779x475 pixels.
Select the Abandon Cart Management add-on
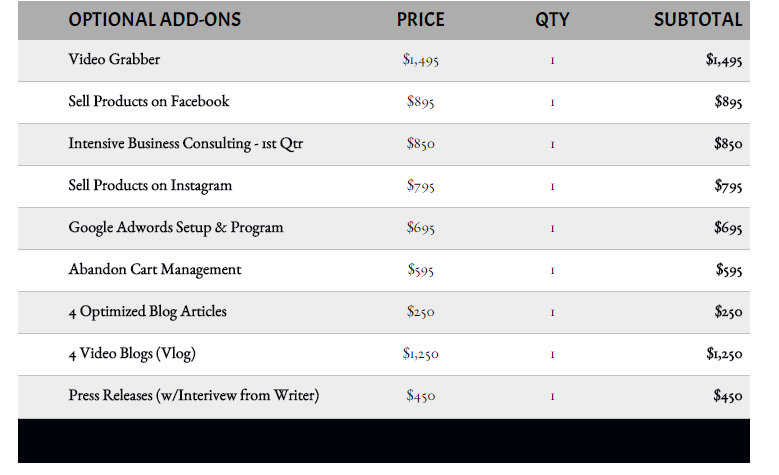click(x=155, y=269)
